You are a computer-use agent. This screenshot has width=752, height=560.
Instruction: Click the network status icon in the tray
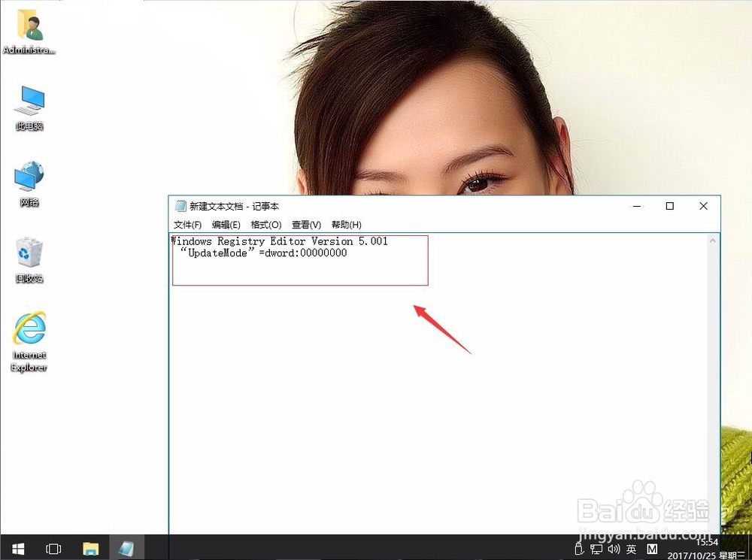tap(598, 549)
